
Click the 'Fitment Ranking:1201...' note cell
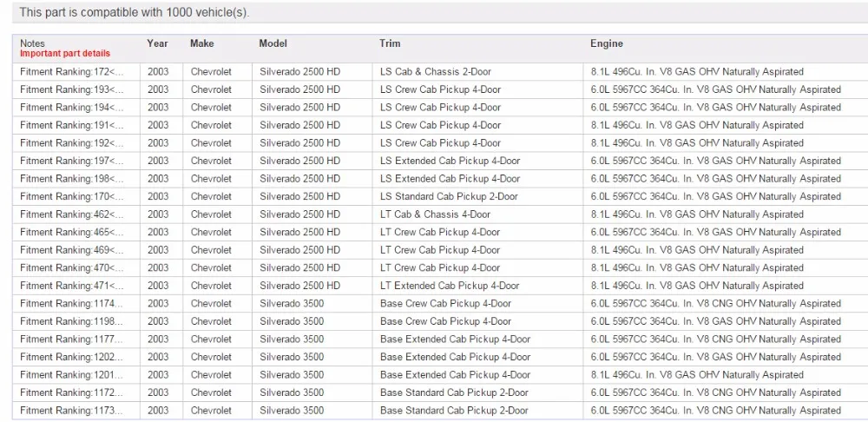76,375
